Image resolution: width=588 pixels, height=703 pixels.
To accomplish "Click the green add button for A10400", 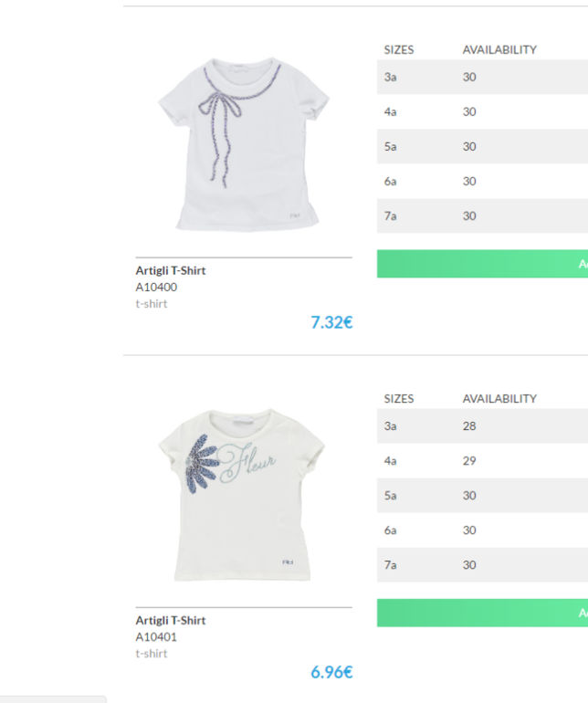I will [483, 264].
